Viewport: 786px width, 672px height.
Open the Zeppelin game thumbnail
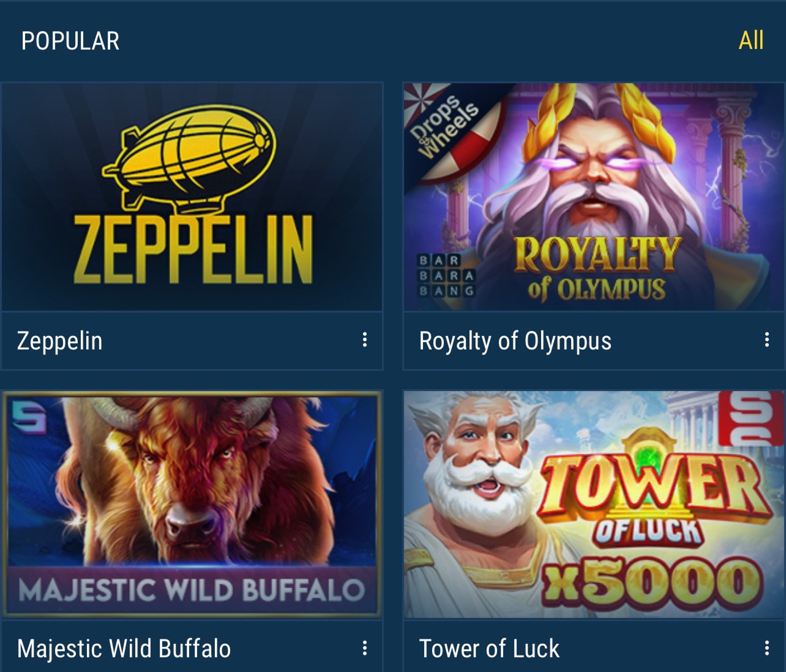point(192,197)
